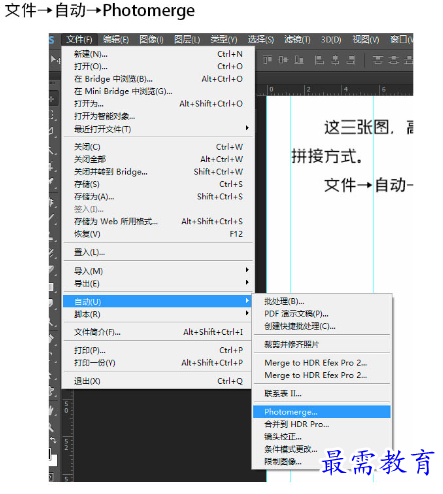Choose 合并到 HDR Pro... submenu entry
The image size is (443, 494).
click(322, 424)
